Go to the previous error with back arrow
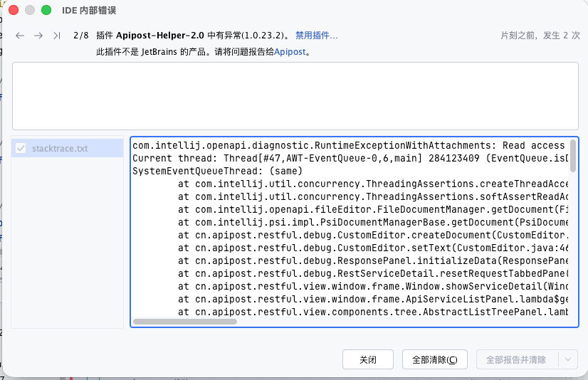588x380 pixels. (x=20, y=36)
